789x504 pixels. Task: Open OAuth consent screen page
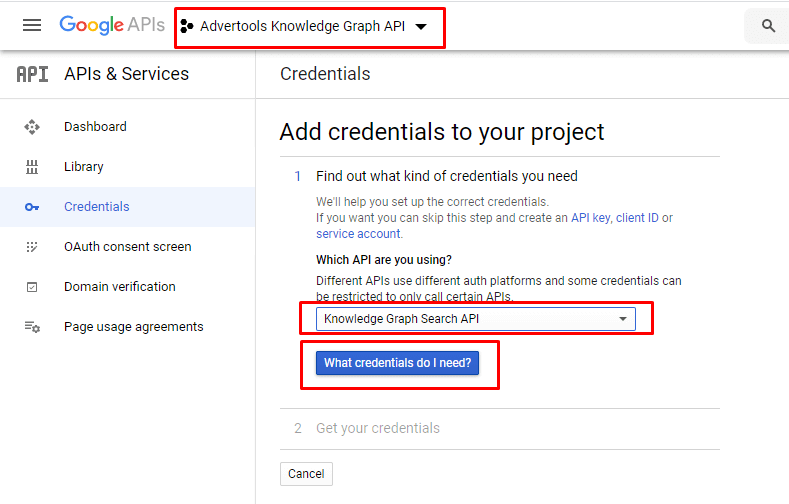(x=127, y=246)
